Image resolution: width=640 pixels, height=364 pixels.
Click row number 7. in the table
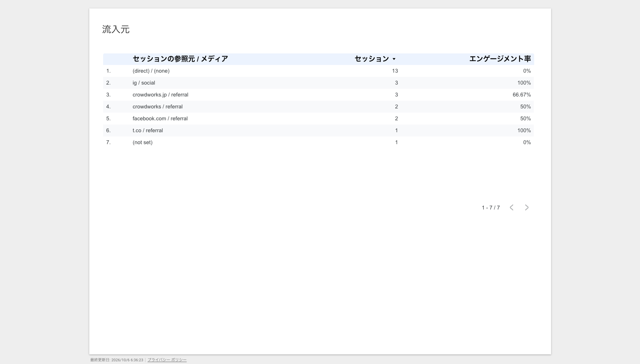[x=108, y=142]
